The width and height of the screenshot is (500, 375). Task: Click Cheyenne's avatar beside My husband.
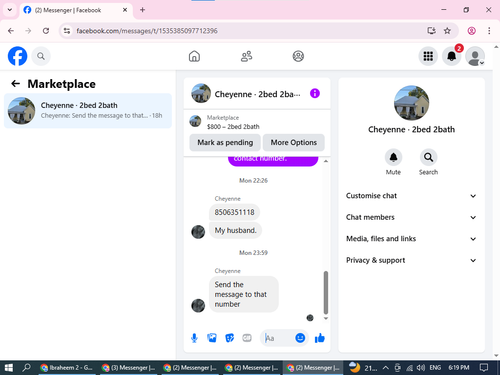coord(198,232)
